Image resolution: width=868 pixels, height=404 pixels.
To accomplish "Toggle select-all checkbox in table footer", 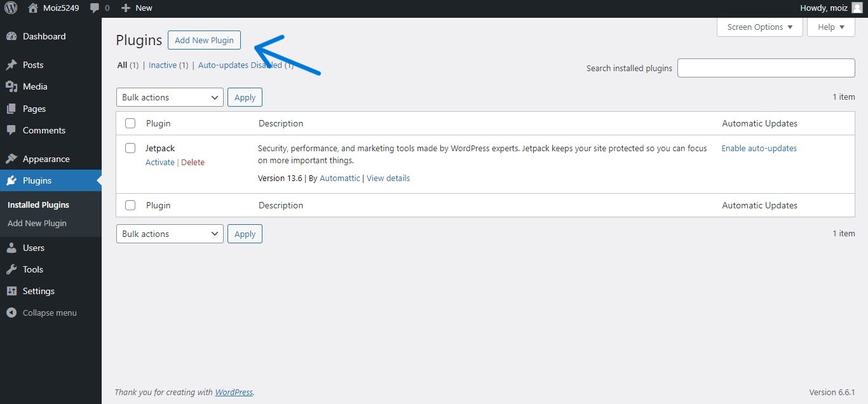I will tap(130, 205).
